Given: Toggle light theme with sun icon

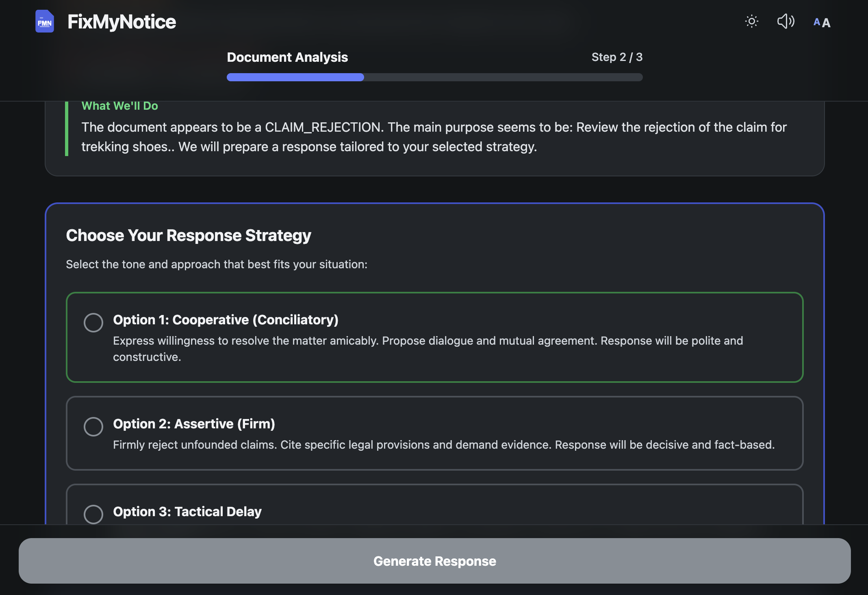Looking at the screenshot, I should [751, 22].
